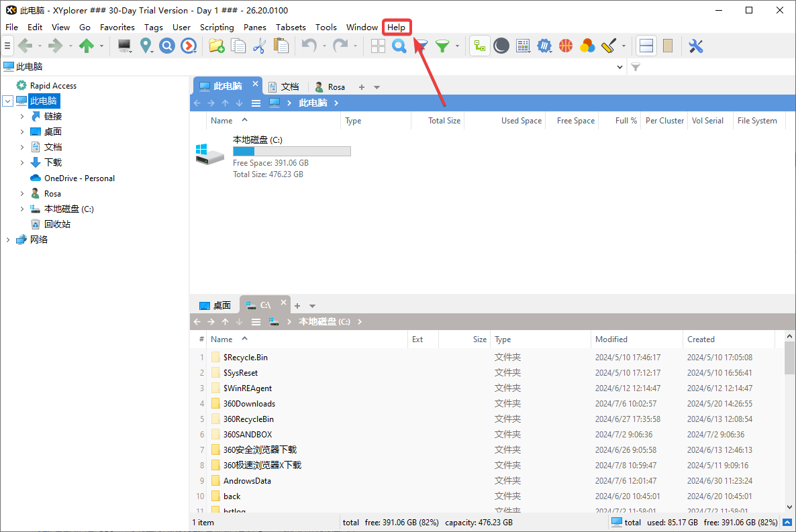Click the green Up arrow icon

[87, 46]
